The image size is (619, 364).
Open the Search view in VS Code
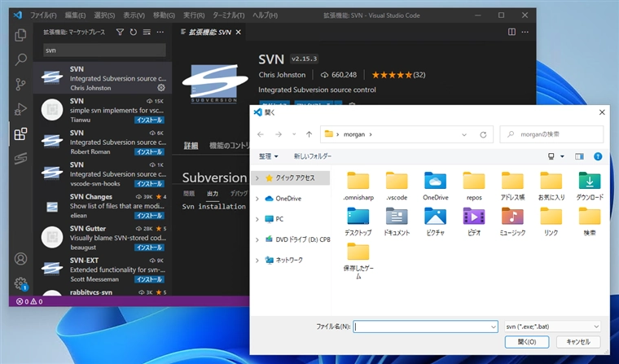(x=20, y=59)
